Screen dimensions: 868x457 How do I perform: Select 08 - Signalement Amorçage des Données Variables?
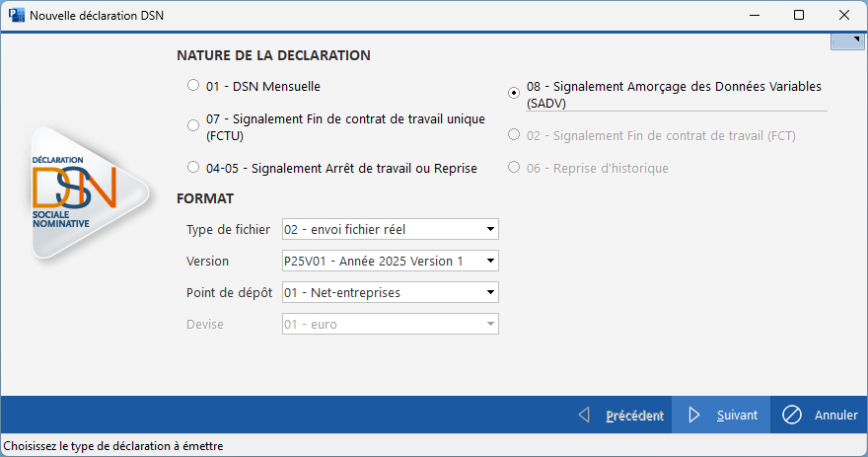click(514, 93)
